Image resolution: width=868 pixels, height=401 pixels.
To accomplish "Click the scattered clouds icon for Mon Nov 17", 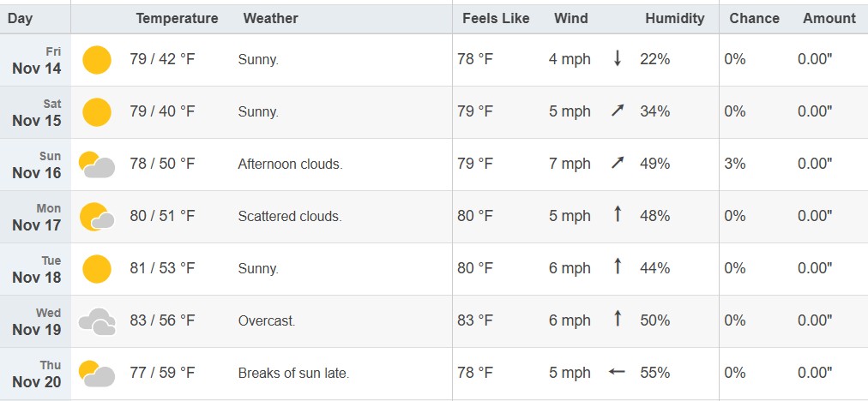I will [97, 217].
